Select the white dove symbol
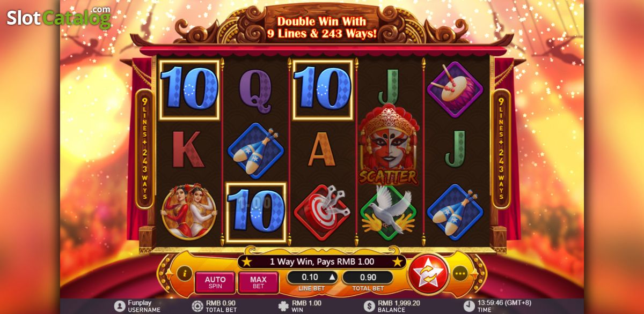This screenshot has height=314, width=644. pos(389,212)
